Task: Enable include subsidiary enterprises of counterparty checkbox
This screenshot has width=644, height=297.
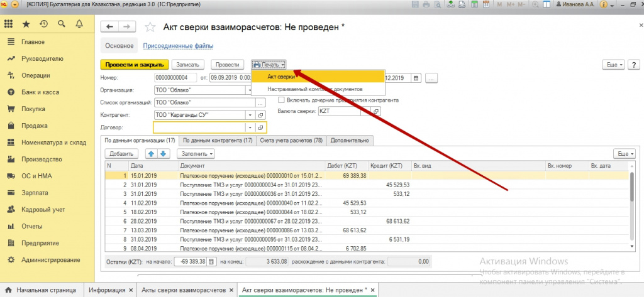Action: (x=281, y=100)
